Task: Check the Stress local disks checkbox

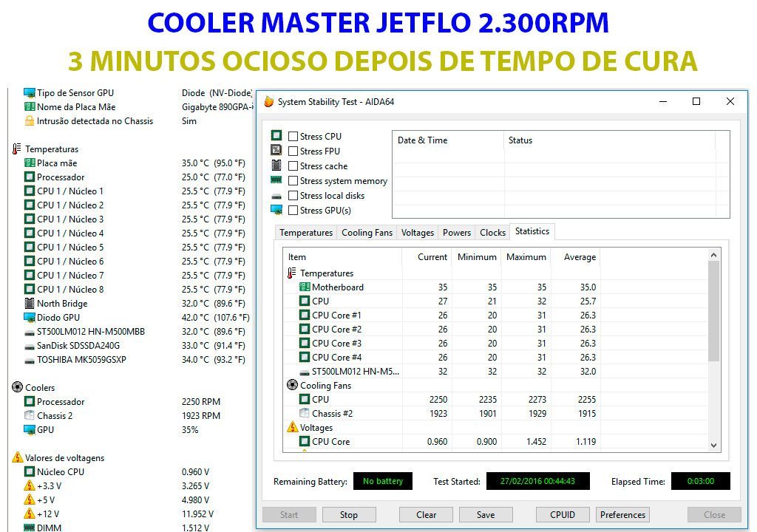Action: 293,196
